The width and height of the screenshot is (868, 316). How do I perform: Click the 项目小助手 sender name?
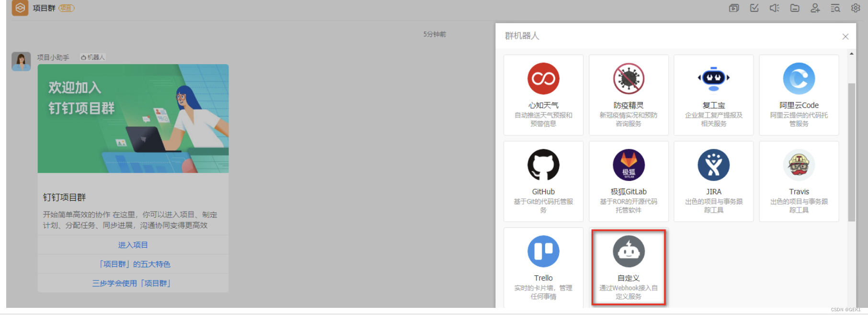(53, 57)
